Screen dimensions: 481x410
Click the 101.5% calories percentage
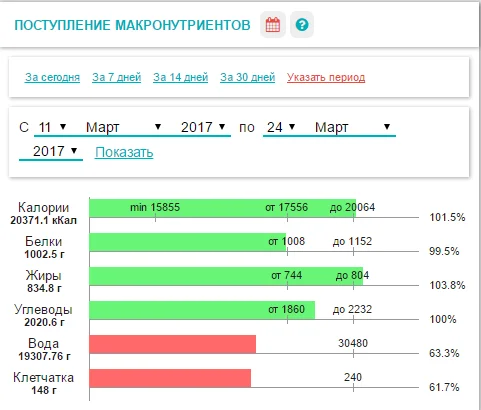447,217
